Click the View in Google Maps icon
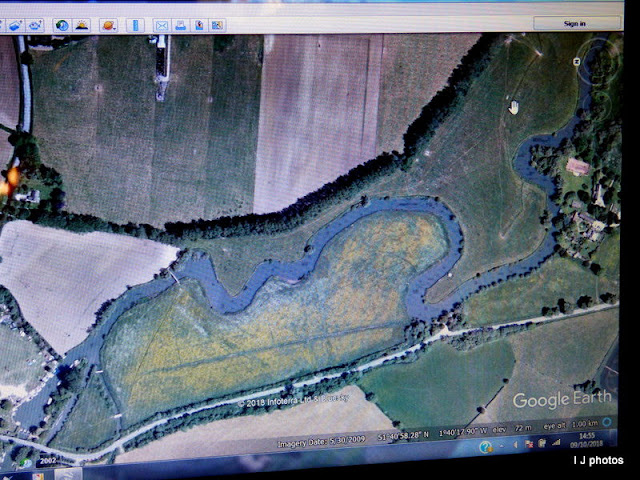Viewport: 640px width, 480px height. [x=218, y=26]
